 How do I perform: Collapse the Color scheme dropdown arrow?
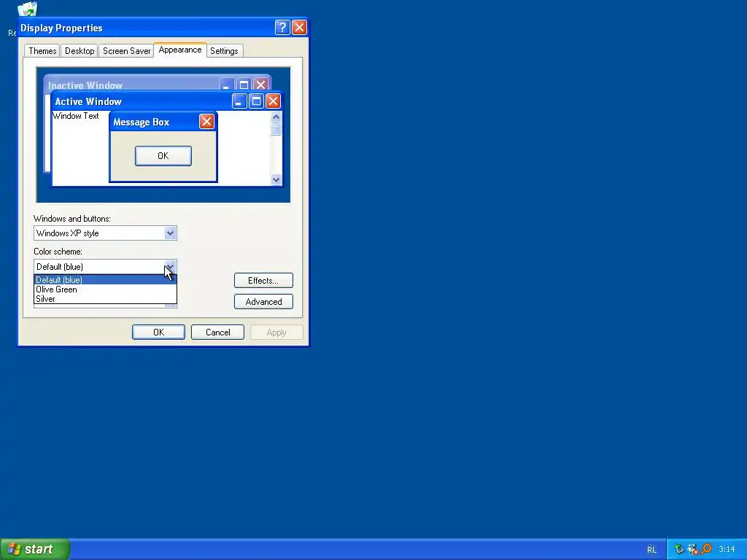(x=170, y=266)
